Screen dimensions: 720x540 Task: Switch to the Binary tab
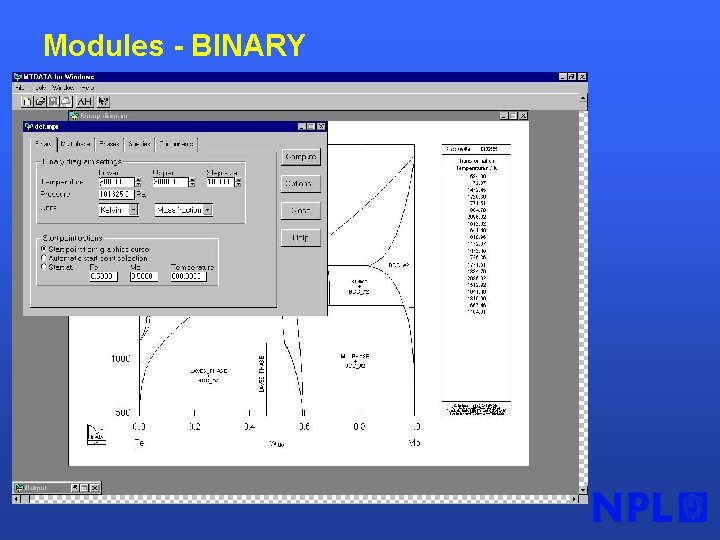[44, 144]
